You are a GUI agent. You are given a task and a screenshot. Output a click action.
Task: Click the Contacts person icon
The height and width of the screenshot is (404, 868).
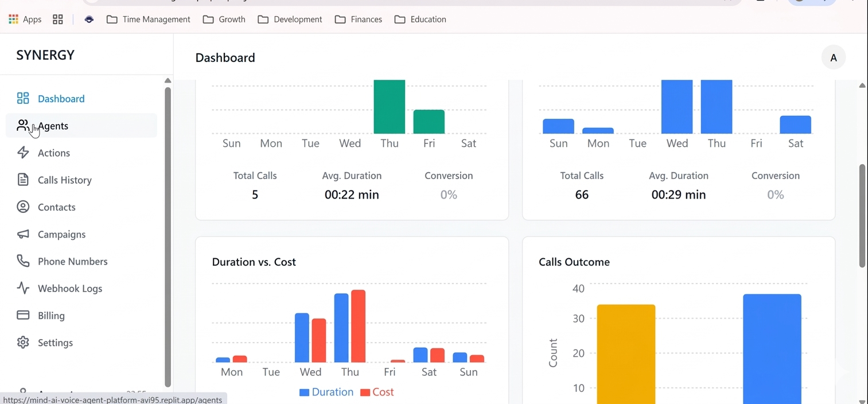point(23,207)
